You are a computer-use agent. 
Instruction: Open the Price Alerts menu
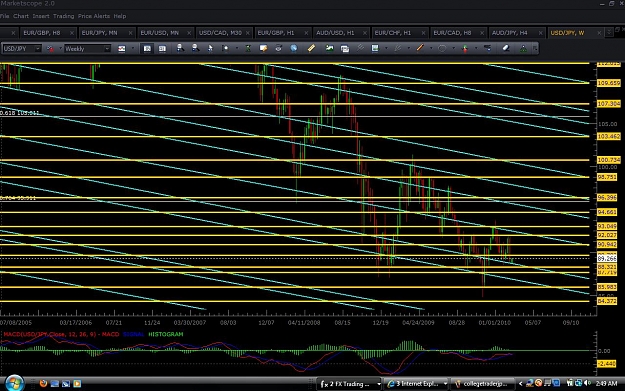tap(94, 16)
